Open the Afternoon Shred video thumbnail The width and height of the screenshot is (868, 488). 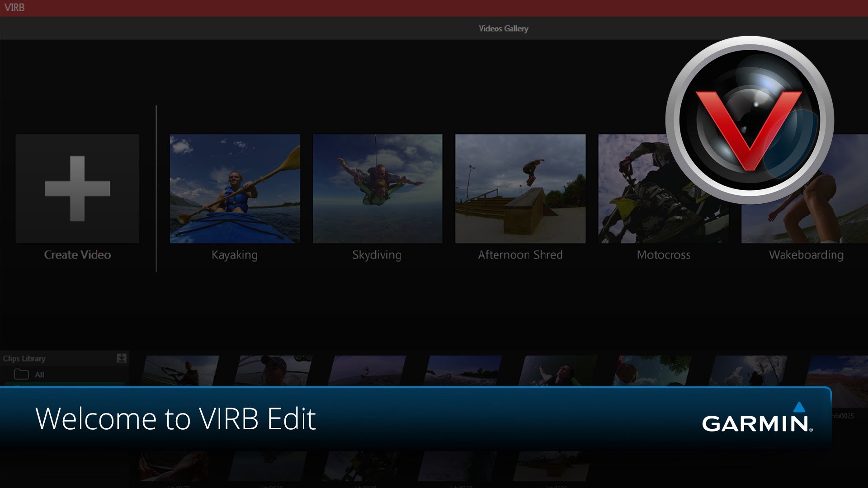click(x=520, y=188)
